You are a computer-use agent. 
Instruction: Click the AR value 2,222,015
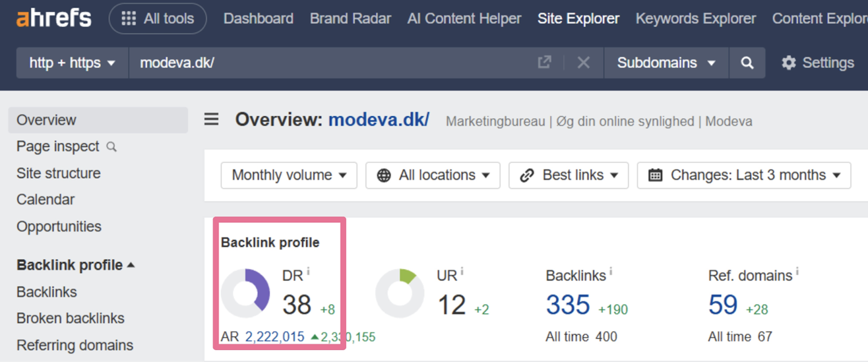coord(275,337)
